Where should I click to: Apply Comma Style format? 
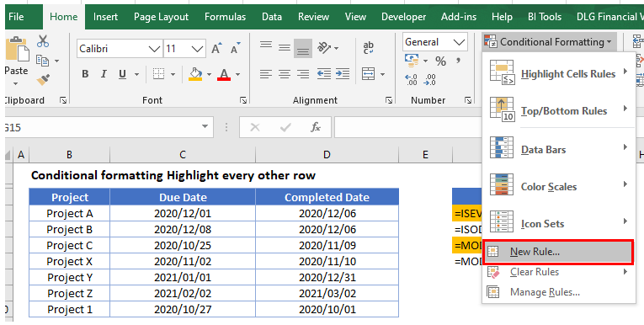pyautogui.click(x=458, y=61)
